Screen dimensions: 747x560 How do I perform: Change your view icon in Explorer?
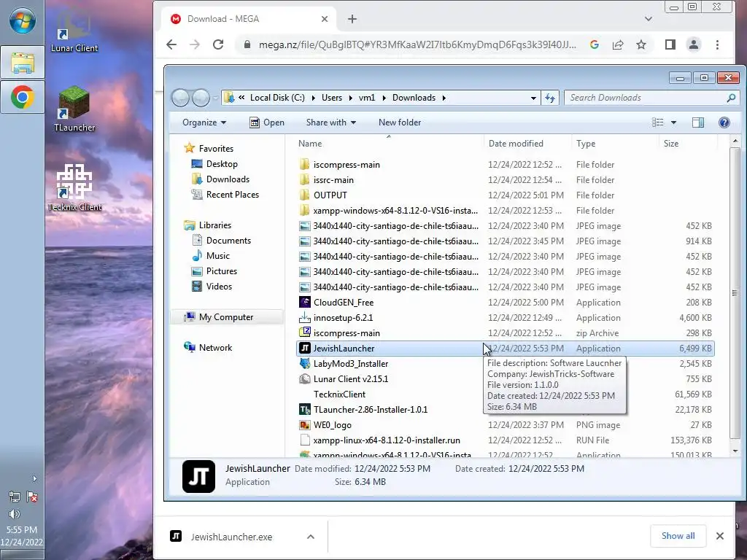pyautogui.click(x=657, y=122)
